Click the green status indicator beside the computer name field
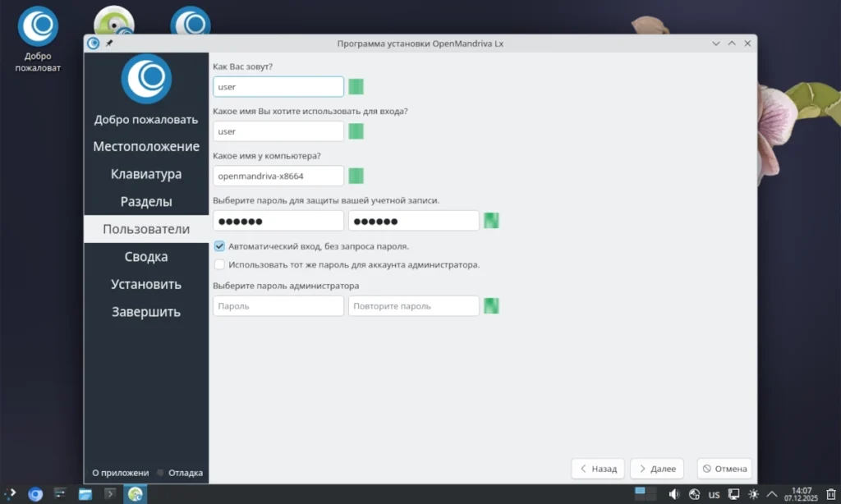This screenshot has width=841, height=504. (x=356, y=176)
